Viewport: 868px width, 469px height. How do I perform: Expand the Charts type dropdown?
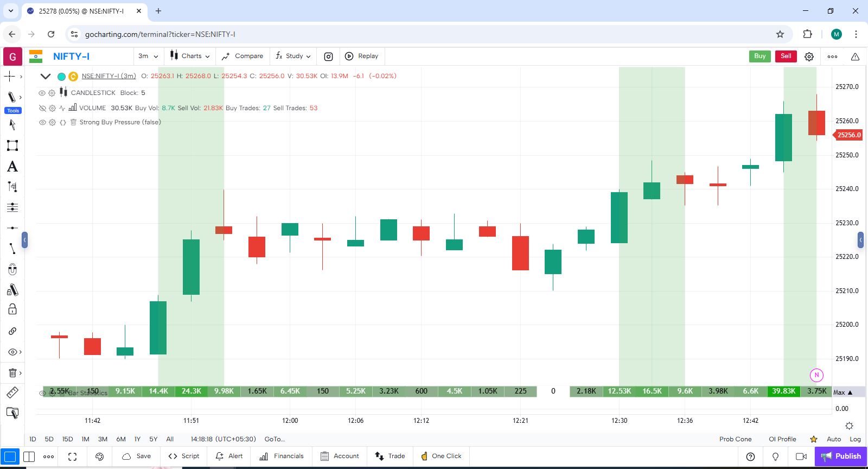click(190, 56)
